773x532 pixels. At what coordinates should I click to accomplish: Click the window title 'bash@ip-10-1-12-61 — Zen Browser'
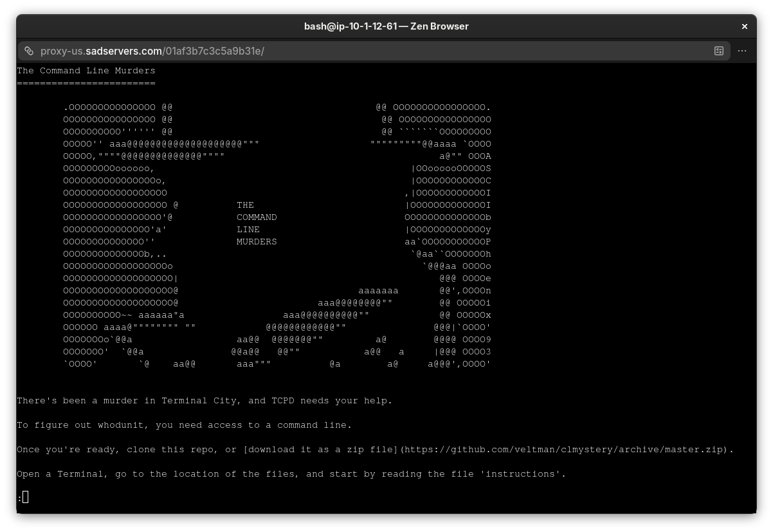coord(386,26)
